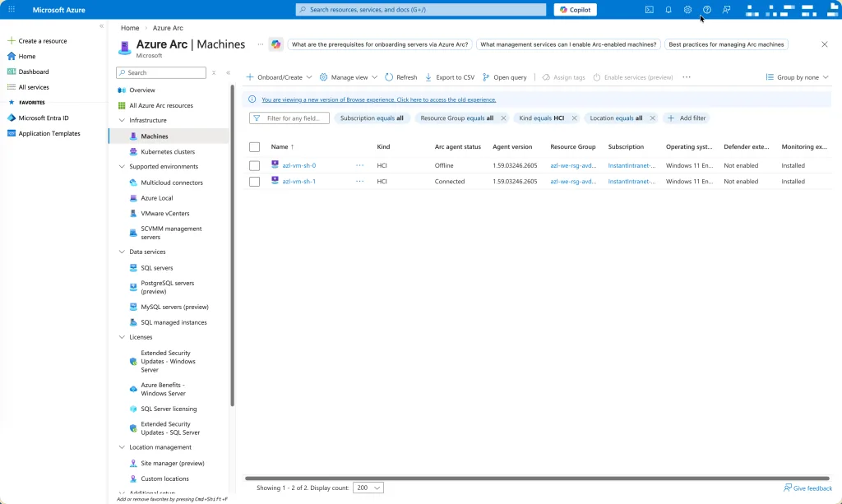The height and width of the screenshot is (504, 842).
Task: Select checkbox for azl-vm-sh-0
Action: tap(254, 166)
